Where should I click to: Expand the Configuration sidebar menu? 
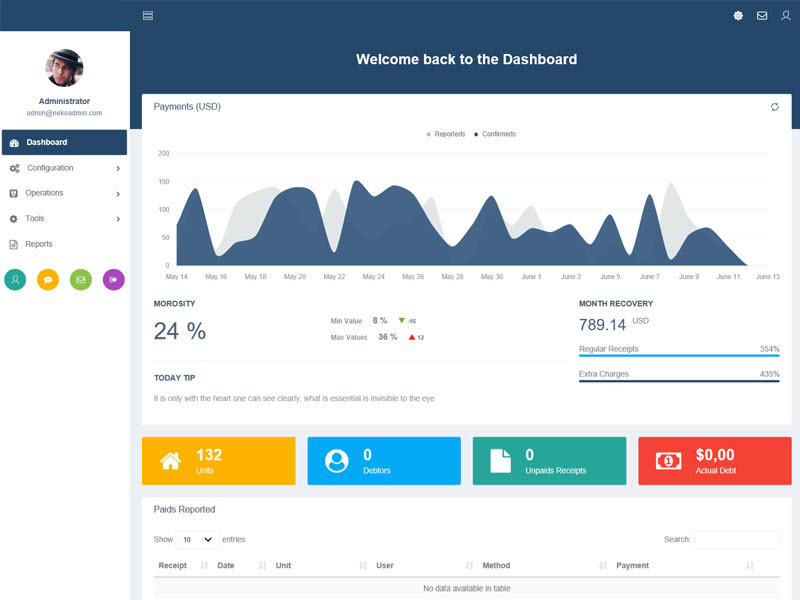click(64, 168)
